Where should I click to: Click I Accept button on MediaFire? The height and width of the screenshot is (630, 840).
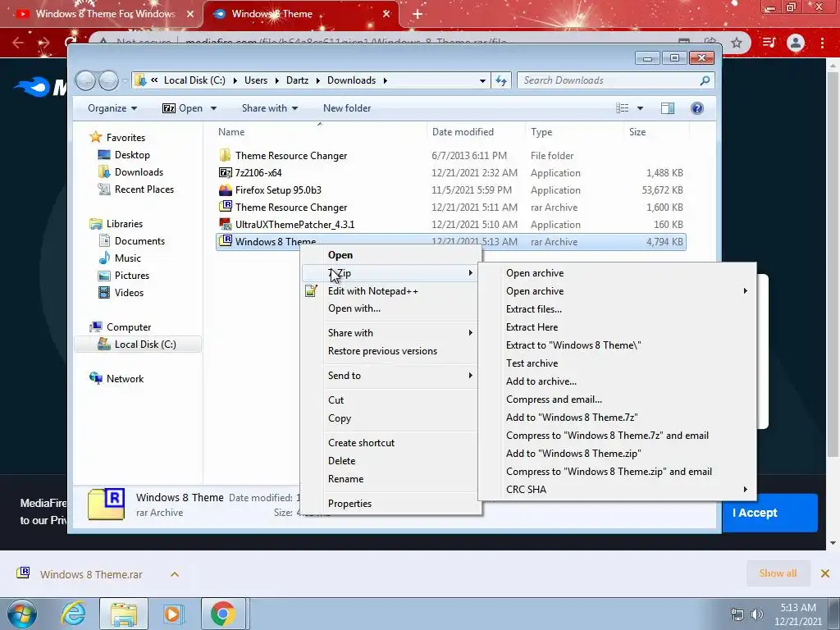(769, 513)
